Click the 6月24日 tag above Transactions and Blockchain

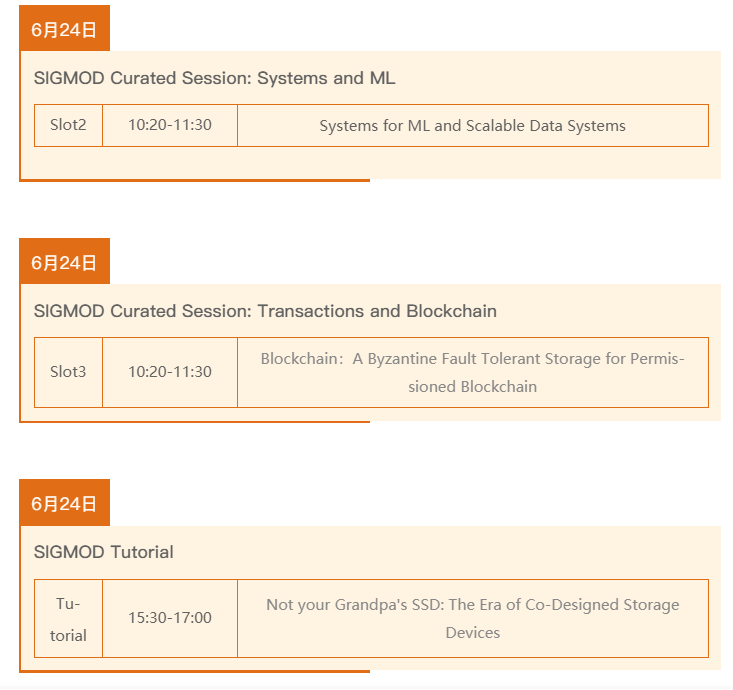coord(64,262)
